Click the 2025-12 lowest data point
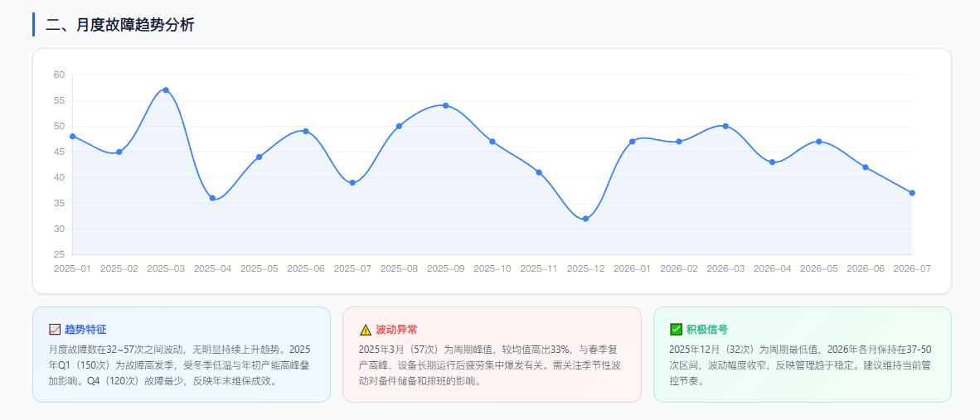This screenshot has height=420, width=980. [585, 219]
